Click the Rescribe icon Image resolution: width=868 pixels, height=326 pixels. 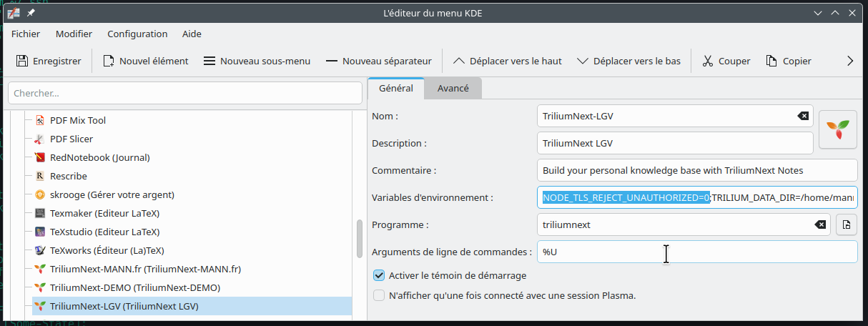40,176
